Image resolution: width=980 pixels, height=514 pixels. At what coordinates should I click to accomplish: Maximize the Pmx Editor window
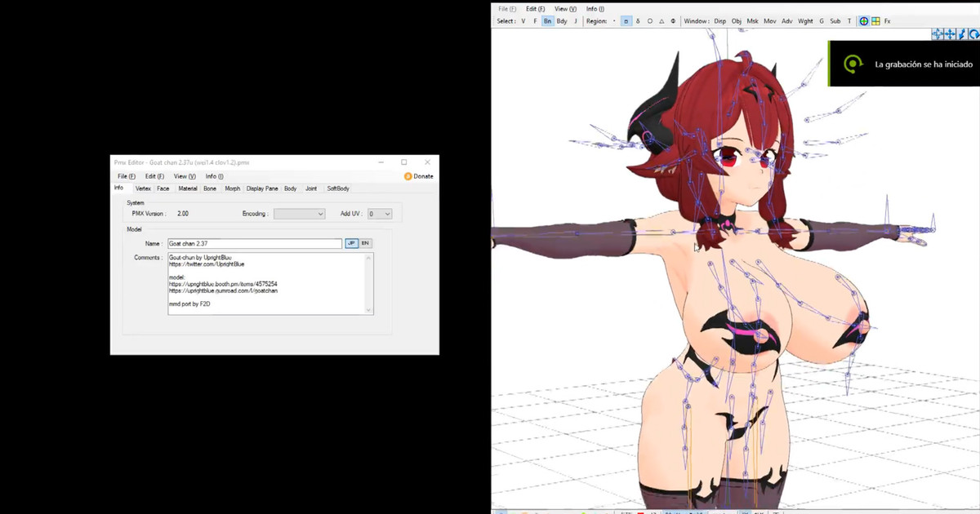[x=403, y=162]
